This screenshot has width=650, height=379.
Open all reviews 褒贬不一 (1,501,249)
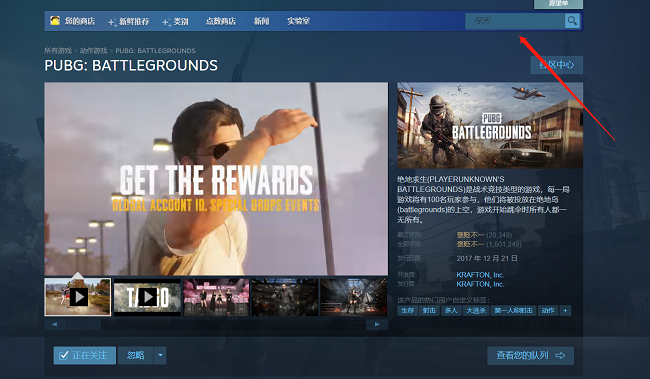[489, 244]
